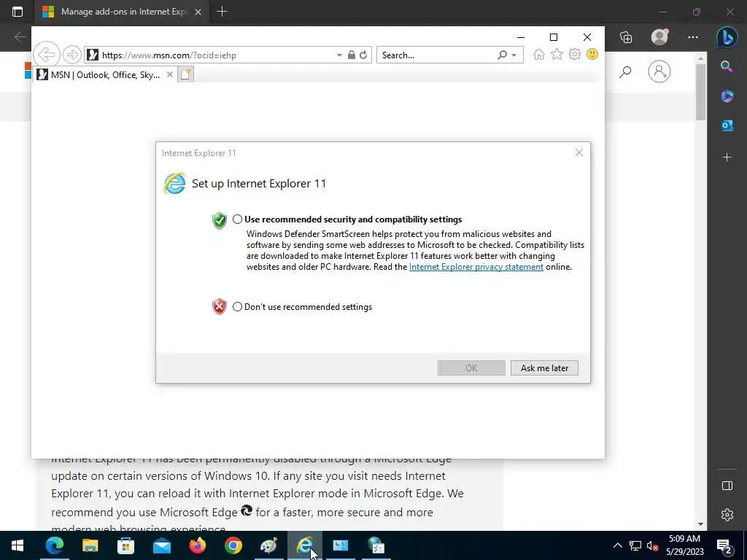Add an app to Edge sidebar with plus
The image size is (747, 560).
click(x=727, y=157)
